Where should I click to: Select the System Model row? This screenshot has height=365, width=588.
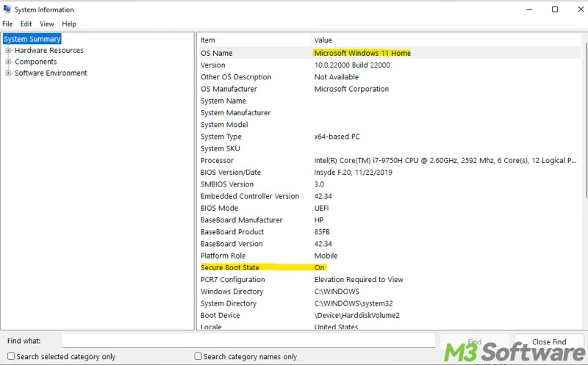tap(389, 125)
